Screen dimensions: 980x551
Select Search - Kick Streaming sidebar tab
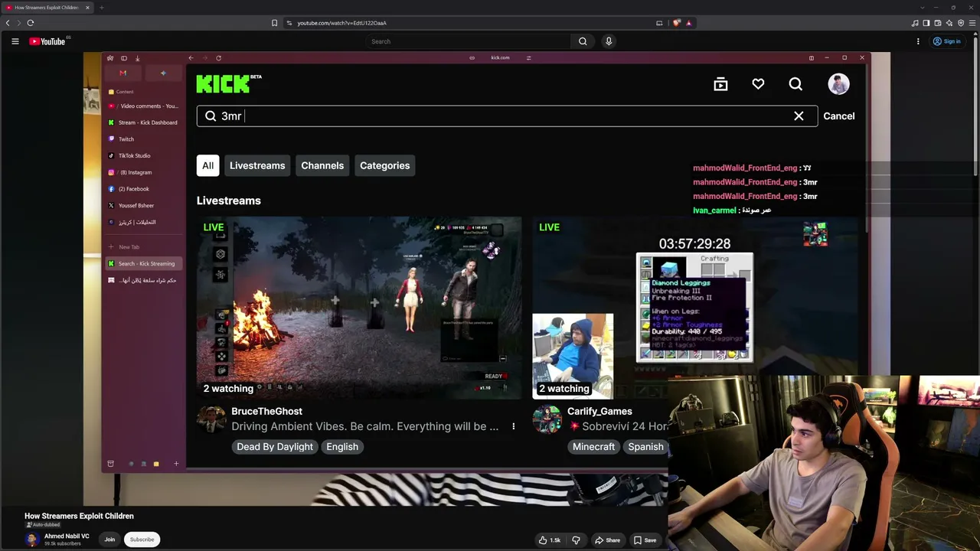click(144, 264)
